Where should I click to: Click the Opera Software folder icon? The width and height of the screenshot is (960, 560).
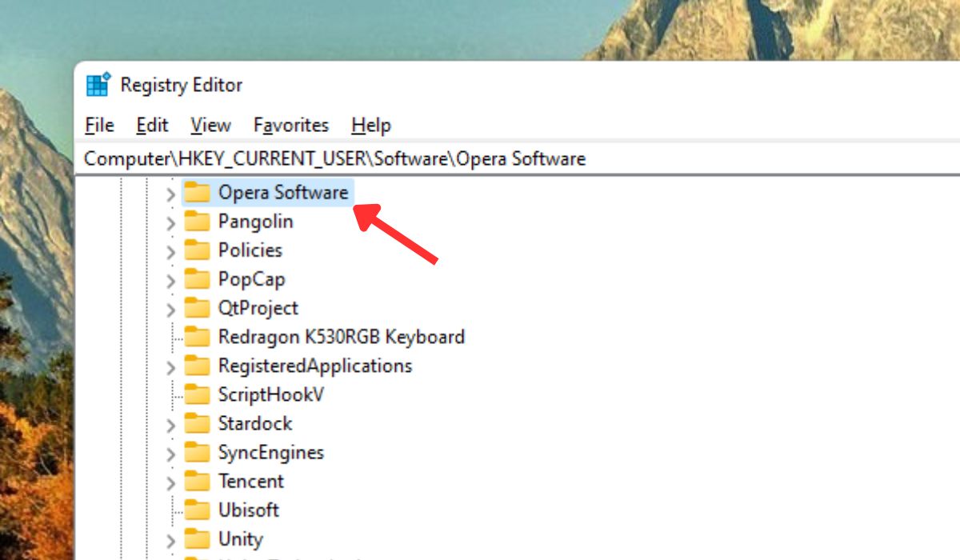point(197,192)
